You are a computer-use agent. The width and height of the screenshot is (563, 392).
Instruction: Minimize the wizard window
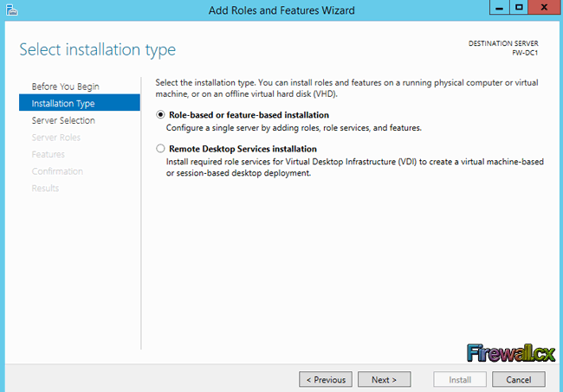tap(500, 7)
